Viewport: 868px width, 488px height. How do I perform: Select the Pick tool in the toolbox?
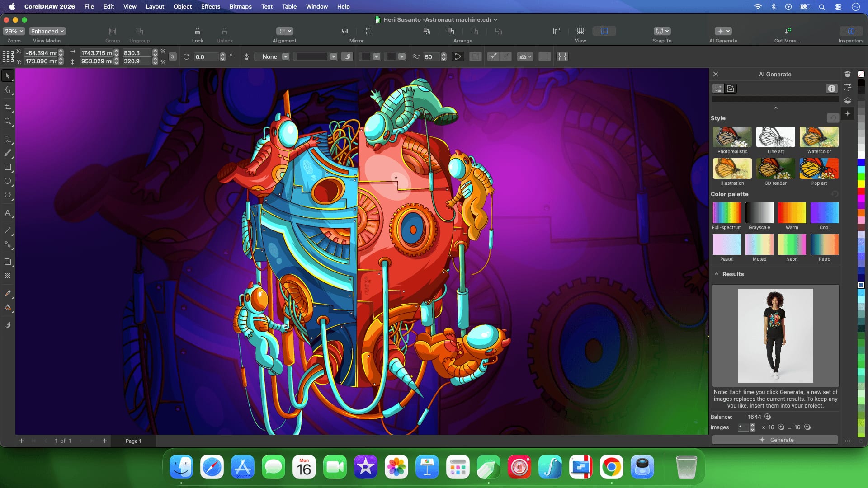coord(8,75)
